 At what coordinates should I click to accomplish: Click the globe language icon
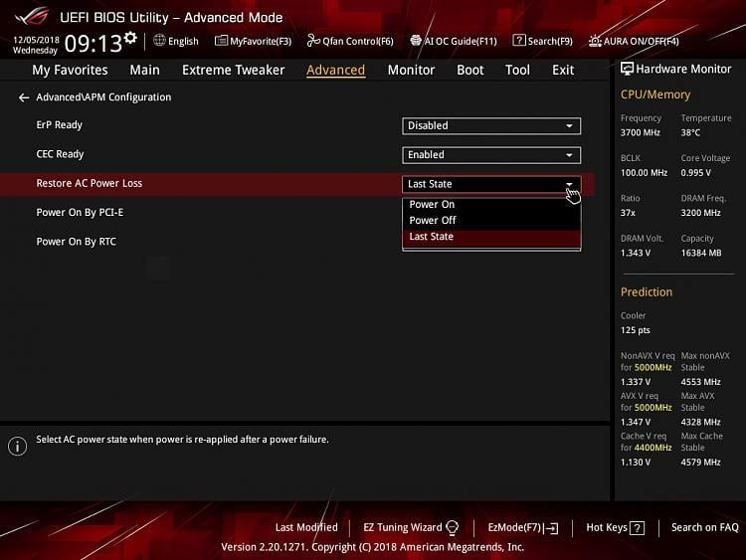tap(159, 41)
